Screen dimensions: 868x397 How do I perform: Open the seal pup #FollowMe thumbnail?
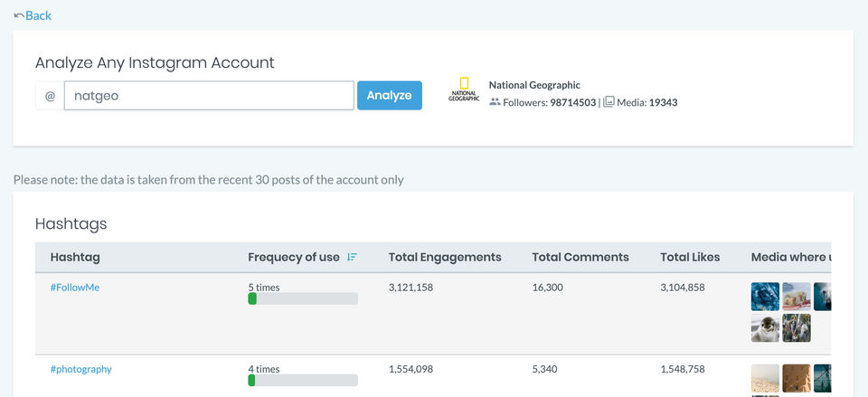click(765, 327)
